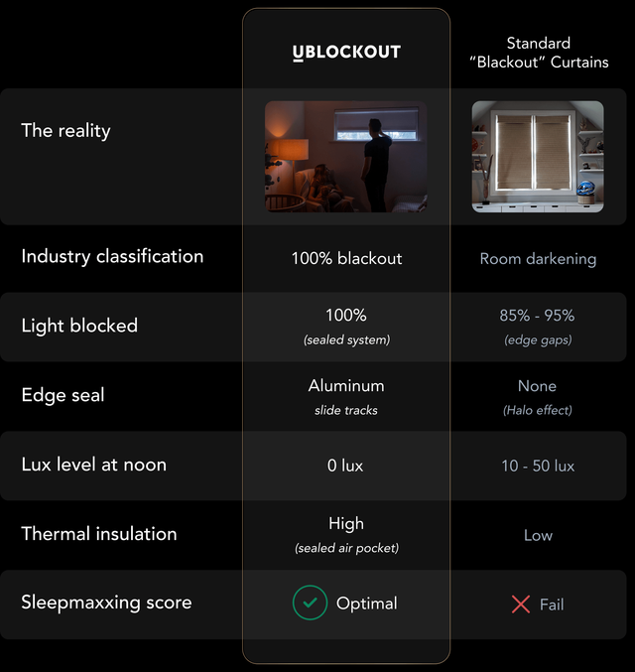Click the Sleepmaxxing score row label
635x672 pixels.
coord(106,603)
